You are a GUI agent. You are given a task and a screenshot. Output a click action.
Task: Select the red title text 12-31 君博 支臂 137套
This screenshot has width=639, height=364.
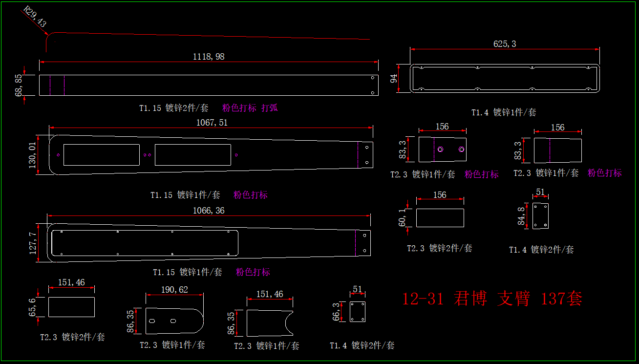pos(491,299)
